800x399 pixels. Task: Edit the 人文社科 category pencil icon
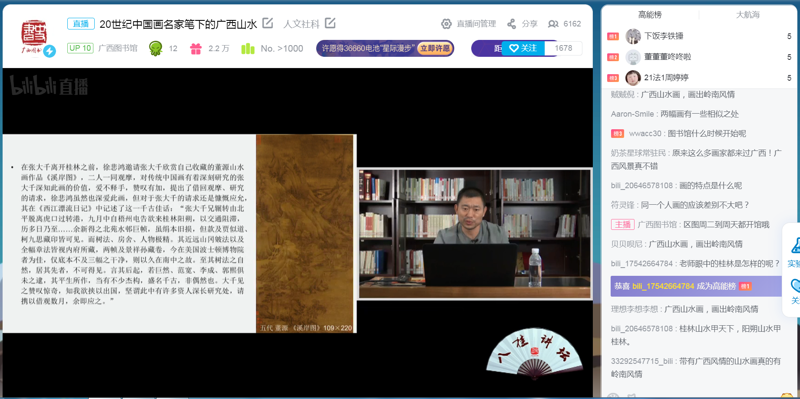330,23
